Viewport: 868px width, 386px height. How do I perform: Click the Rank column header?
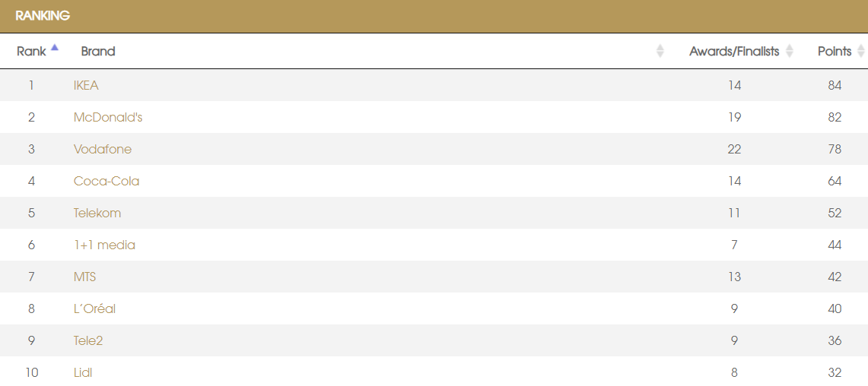pyautogui.click(x=31, y=51)
